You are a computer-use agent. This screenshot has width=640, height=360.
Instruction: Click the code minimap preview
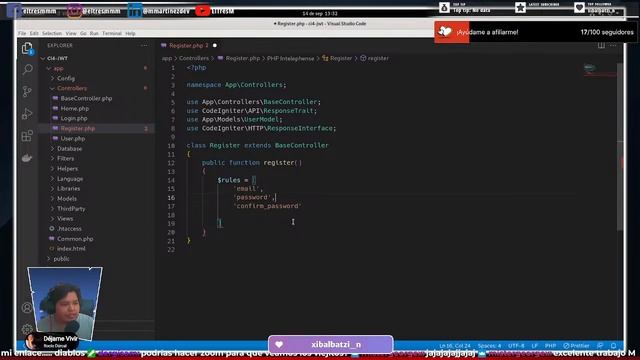(x=599, y=70)
